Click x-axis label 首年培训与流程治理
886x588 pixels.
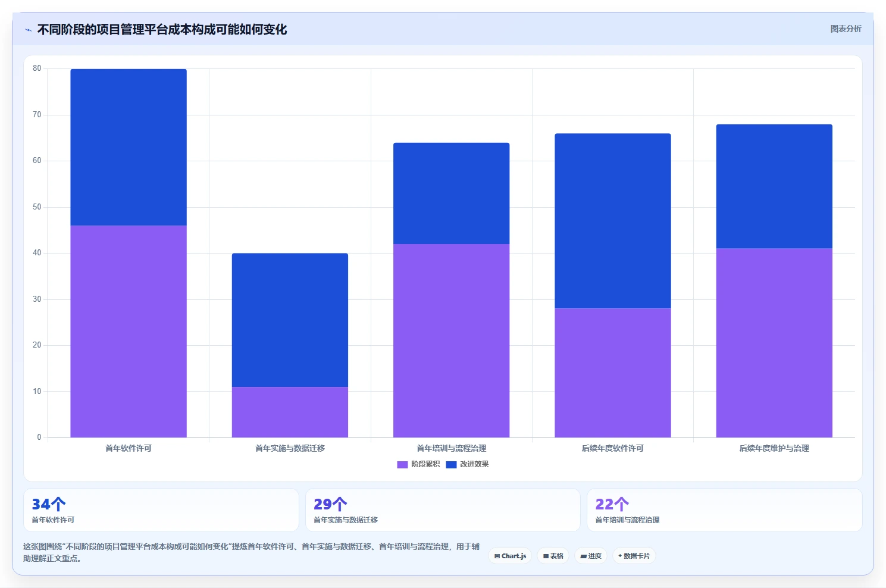[451, 448]
